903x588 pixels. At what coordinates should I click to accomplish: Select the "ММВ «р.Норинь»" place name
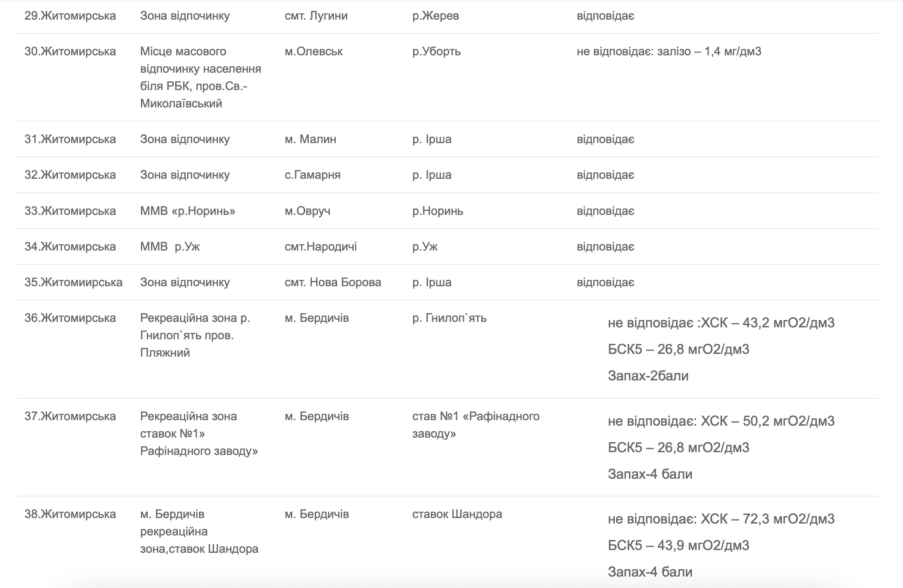(x=188, y=211)
